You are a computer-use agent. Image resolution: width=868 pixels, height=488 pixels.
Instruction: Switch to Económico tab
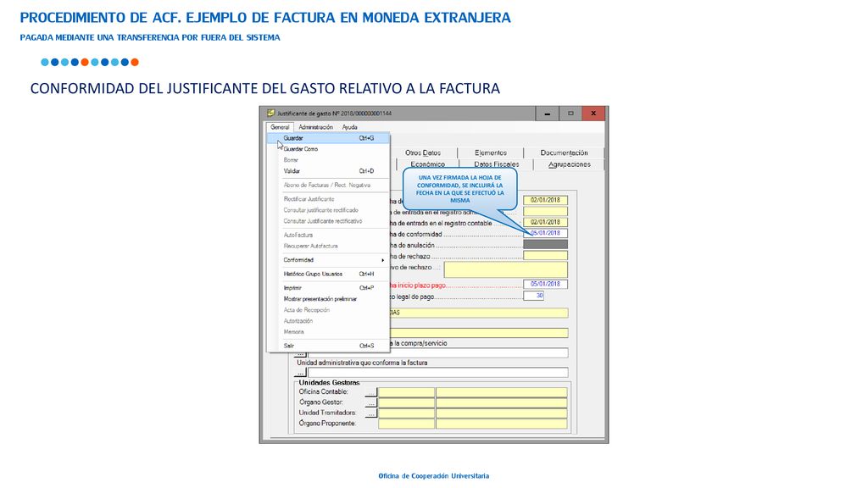pos(427,164)
